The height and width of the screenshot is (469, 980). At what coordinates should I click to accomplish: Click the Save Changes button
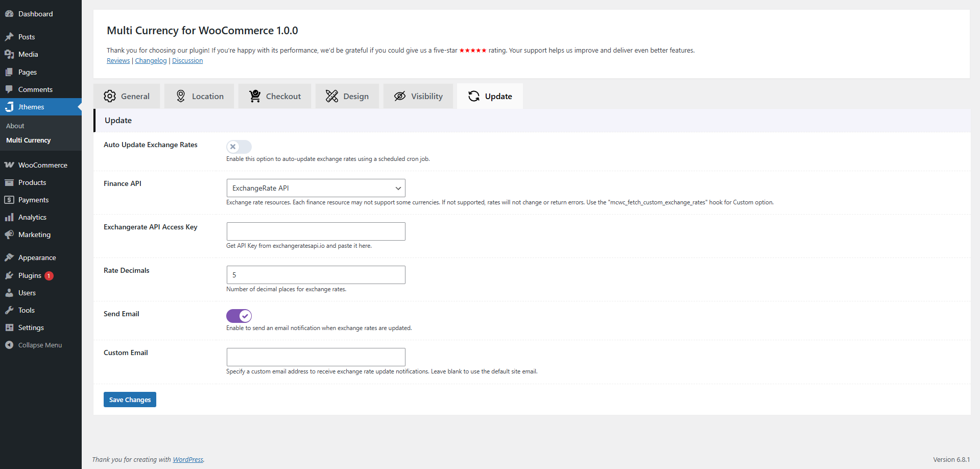129,399
